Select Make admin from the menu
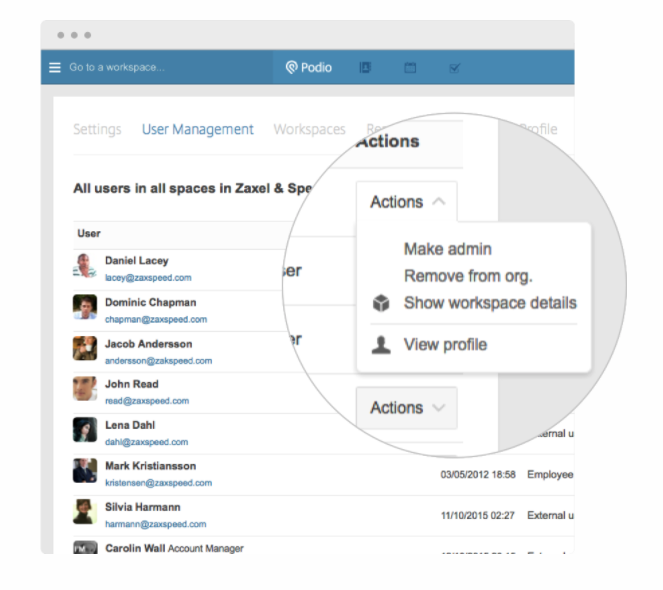 (447, 249)
